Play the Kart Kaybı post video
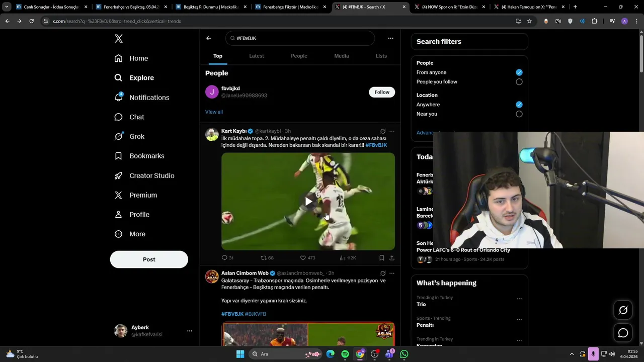 (308, 202)
